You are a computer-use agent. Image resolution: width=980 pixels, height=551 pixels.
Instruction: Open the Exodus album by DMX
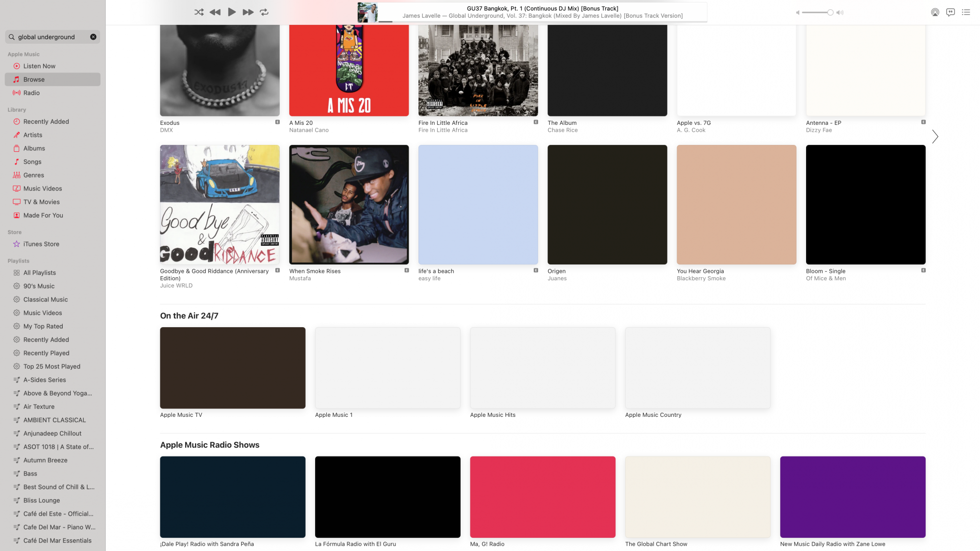point(220,71)
